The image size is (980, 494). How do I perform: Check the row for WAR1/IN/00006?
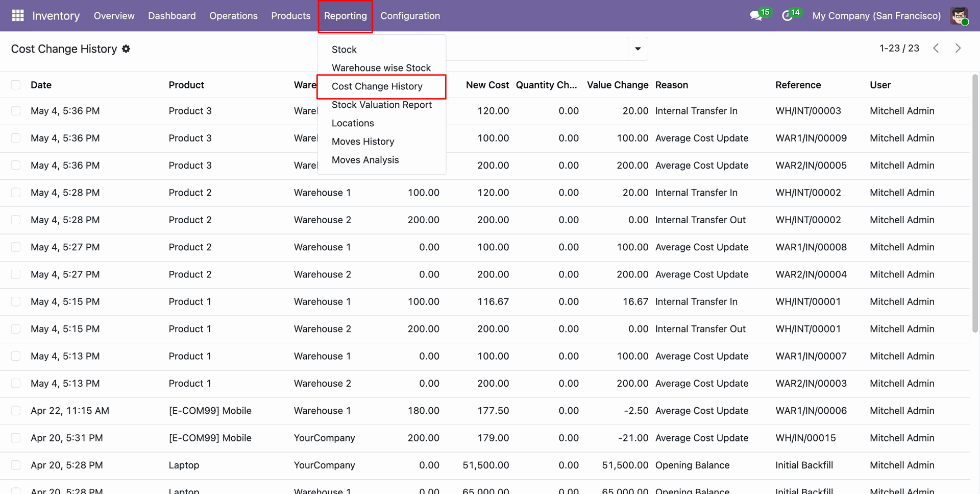(x=16, y=411)
